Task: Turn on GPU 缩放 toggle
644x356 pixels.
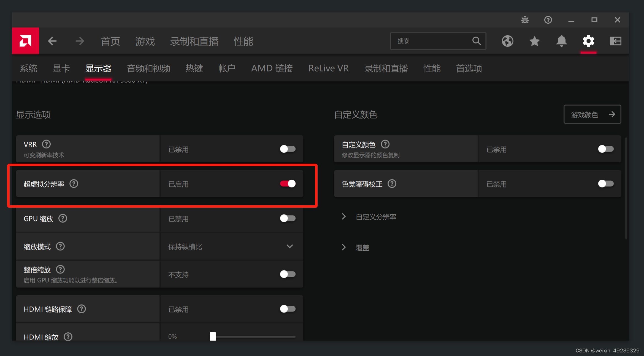Action: pyautogui.click(x=288, y=218)
